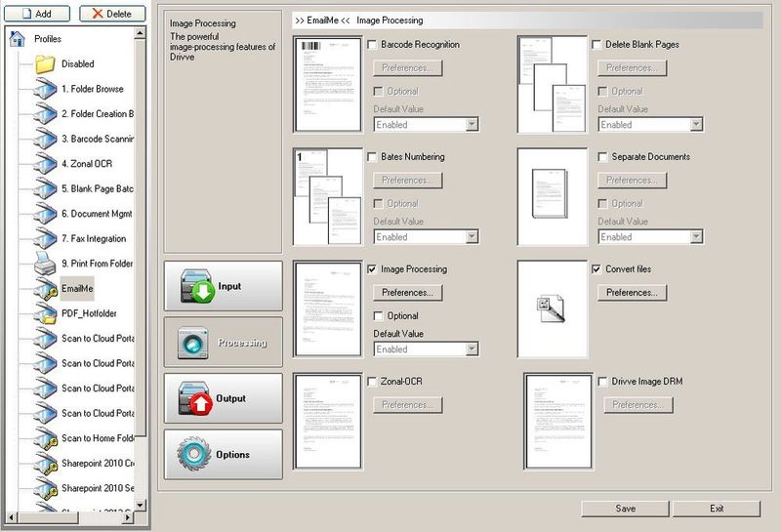The width and height of the screenshot is (781, 532).
Task: Click the red X Delete icon
Action: [98, 14]
